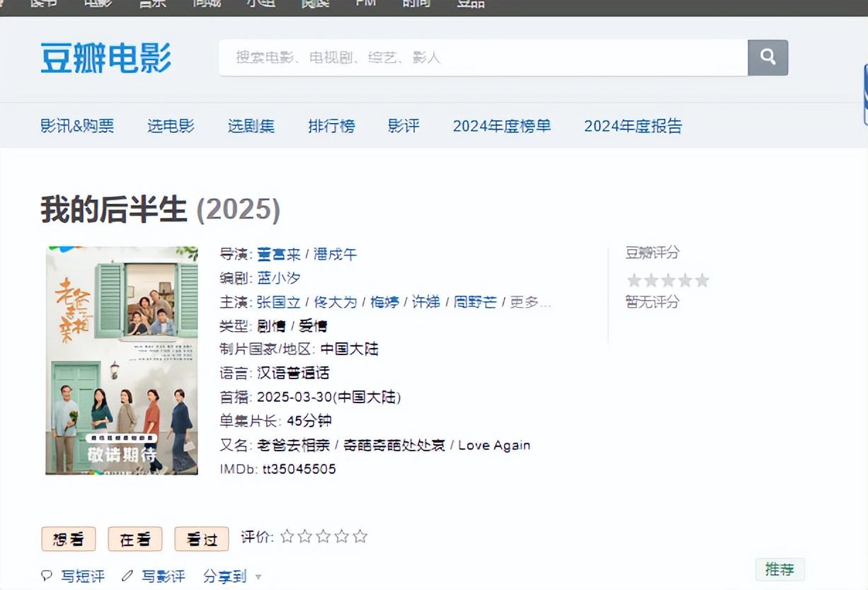
Task: Open director 潘成午 link
Action: [336, 254]
